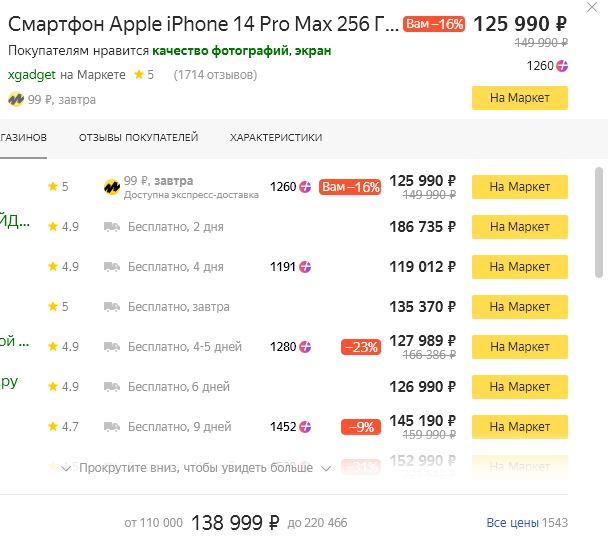Click the right chevron after 'увидеть больше'
The image size is (608, 543).
coord(326,467)
